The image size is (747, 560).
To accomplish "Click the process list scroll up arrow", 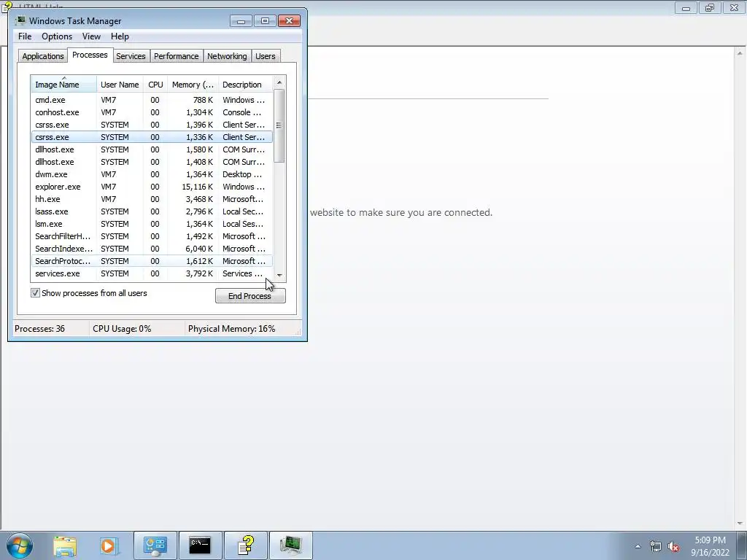I will click(x=279, y=82).
